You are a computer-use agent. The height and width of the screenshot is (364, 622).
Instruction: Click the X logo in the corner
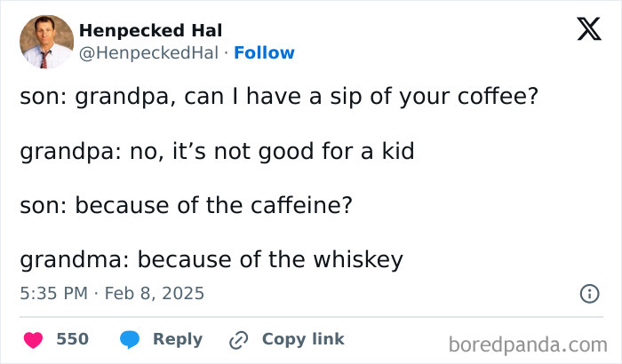(583, 30)
